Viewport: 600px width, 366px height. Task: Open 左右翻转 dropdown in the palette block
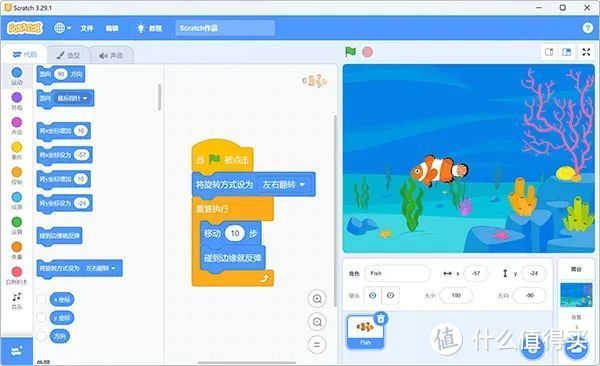click(100, 268)
